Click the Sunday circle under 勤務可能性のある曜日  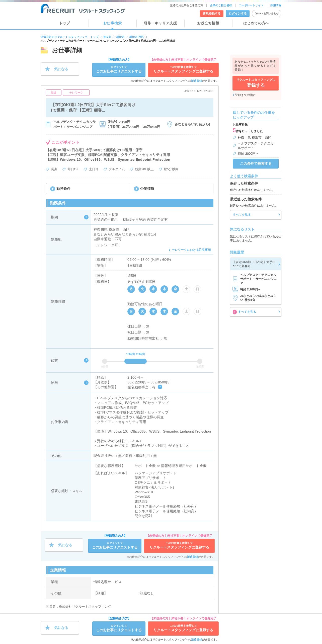pyautogui.click(x=197, y=311)
